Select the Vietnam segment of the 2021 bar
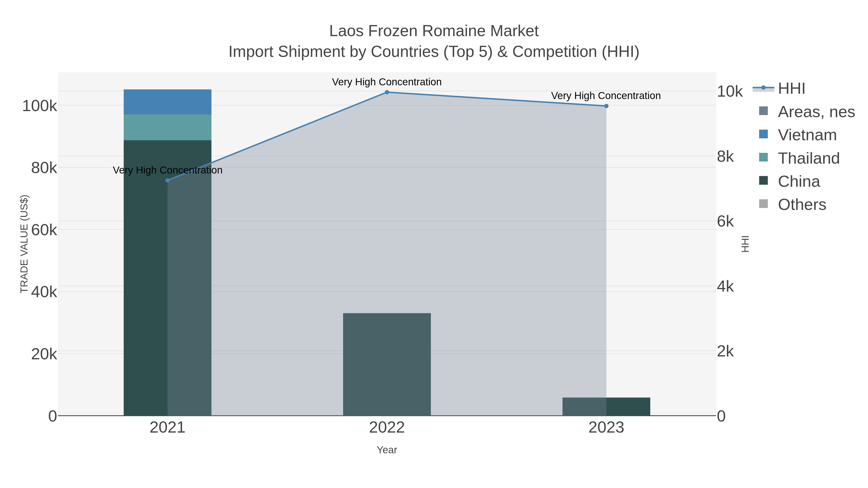The height and width of the screenshot is (488, 868). (x=168, y=102)
